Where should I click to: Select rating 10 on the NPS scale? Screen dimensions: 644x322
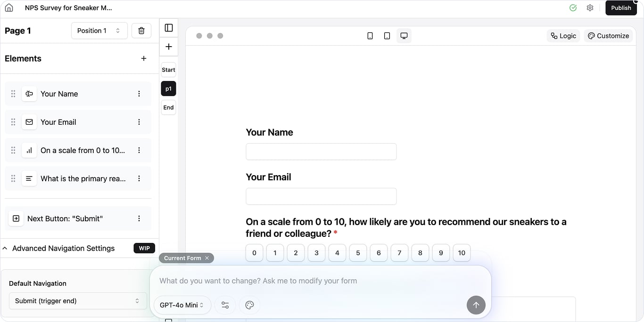tap(462, 253)
